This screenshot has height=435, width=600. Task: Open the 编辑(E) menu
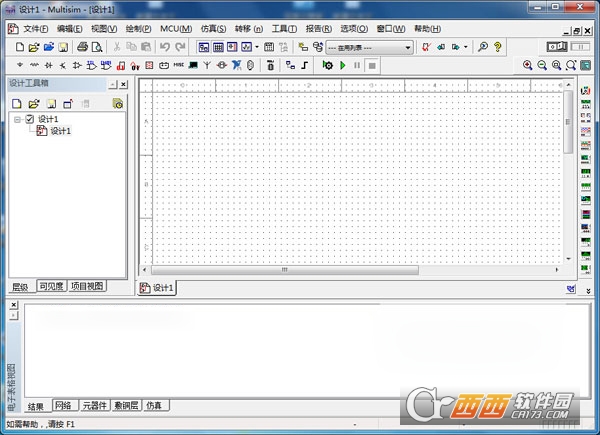(69, 29)
